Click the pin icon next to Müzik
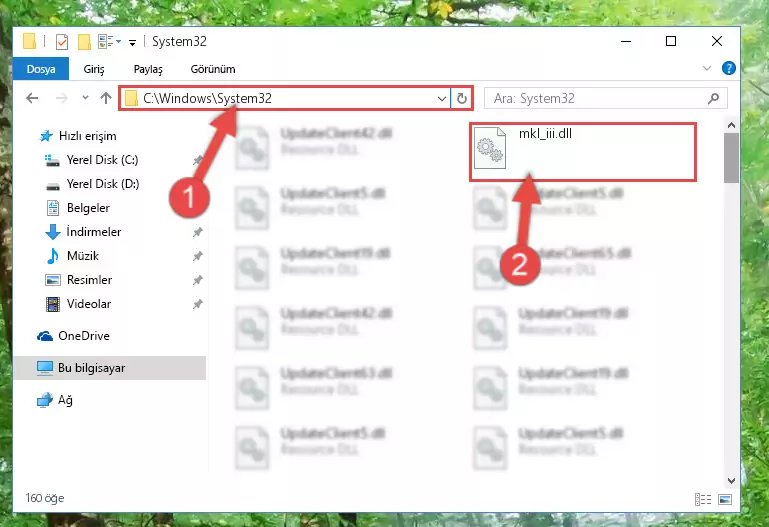The width and height of the screenshot is (769, 527). point(197,256)
